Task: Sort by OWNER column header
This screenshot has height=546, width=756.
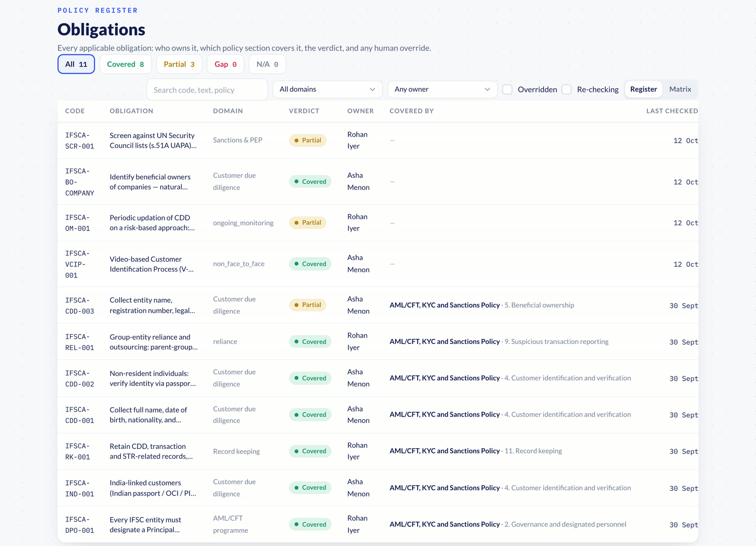Action: [x=361, y=111]
